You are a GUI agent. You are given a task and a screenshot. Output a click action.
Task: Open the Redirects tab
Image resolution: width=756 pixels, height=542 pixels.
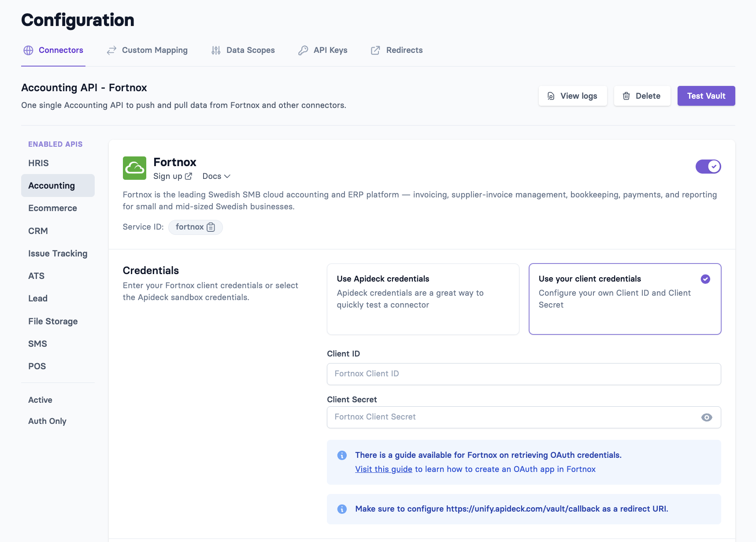point(397,50)
